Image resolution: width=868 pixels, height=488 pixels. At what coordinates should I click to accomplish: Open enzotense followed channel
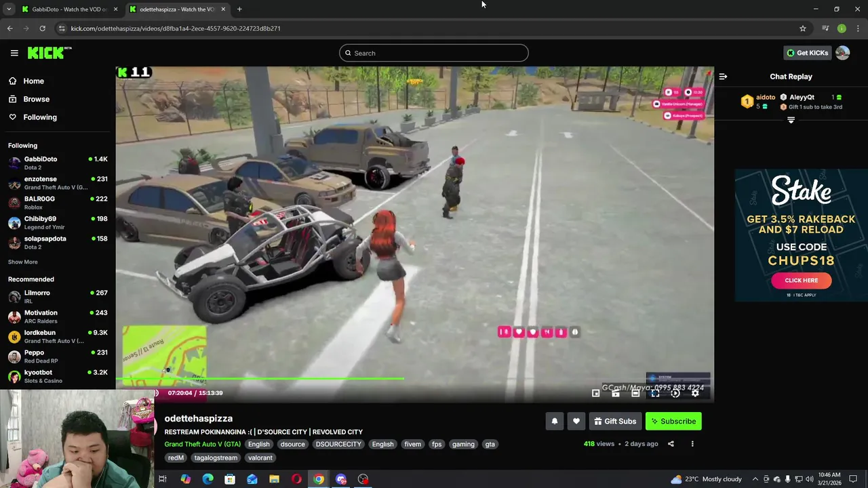pos(58,183)
